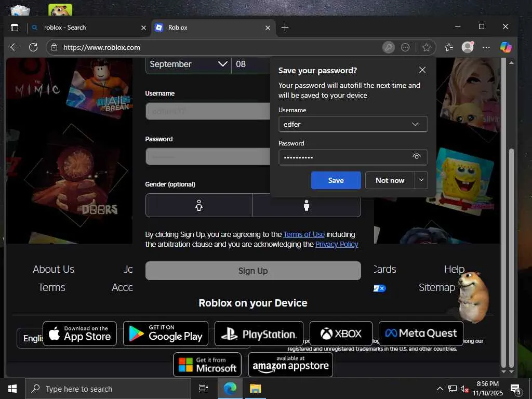
Task: Reload the Roblox page
Action: [33, 47]
